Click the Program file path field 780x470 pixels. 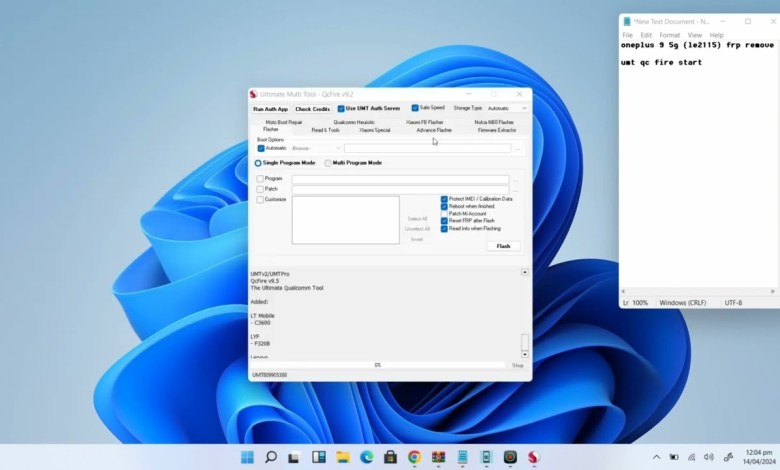(400, 179)
